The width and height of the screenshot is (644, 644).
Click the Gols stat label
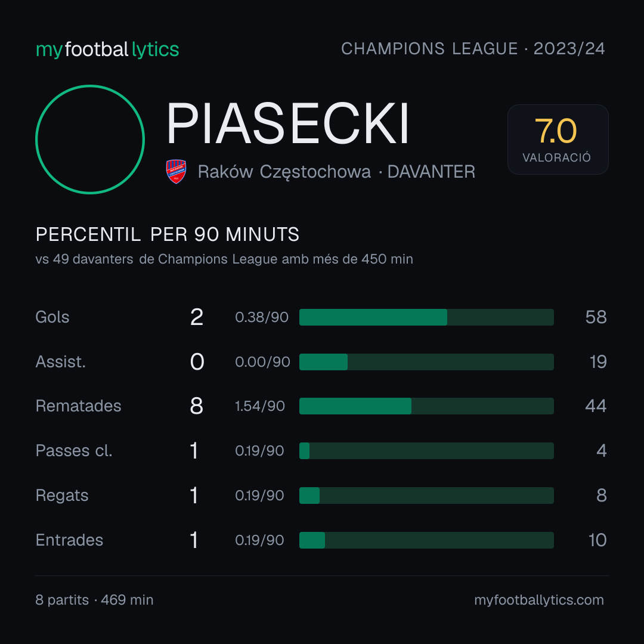[x=52, y=317]
